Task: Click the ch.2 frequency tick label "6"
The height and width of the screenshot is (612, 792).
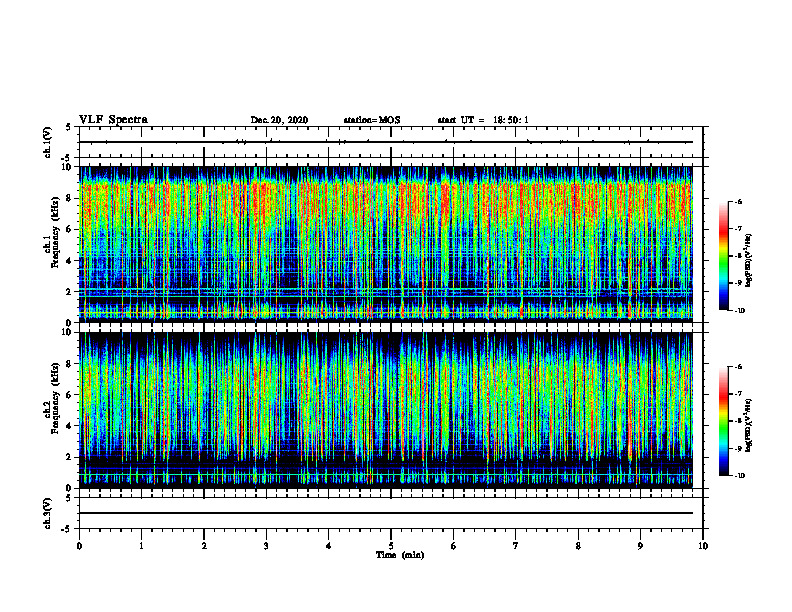Action: point(70,395)
